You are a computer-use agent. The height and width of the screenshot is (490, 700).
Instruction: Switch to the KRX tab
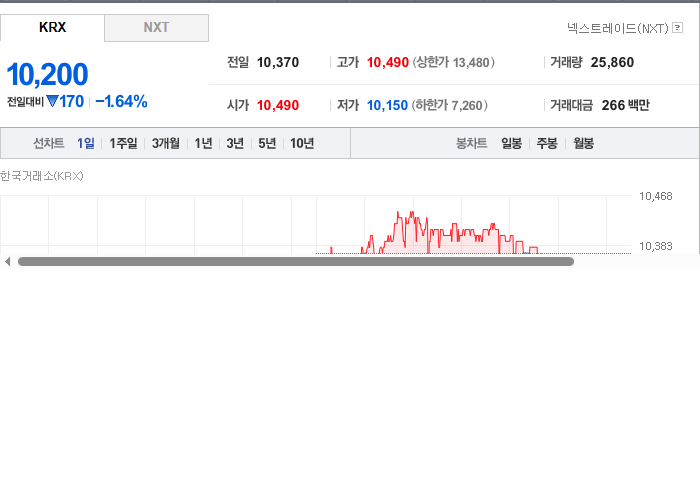52,28
